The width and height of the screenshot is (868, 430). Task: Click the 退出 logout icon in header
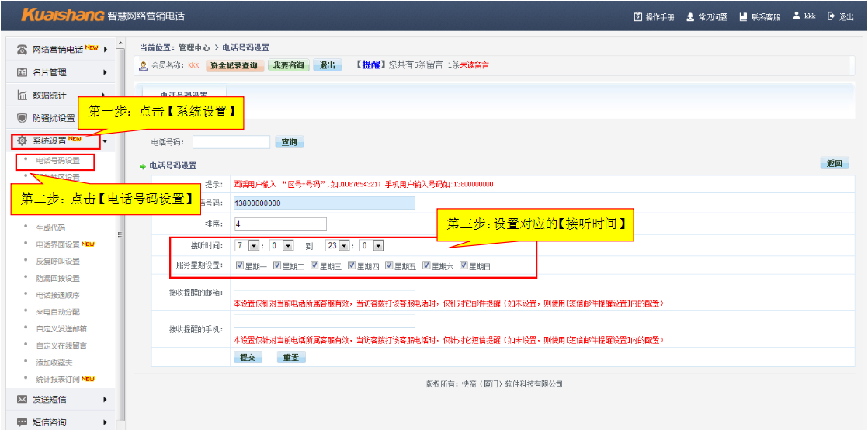pyautogui.click(x=831, y=16)
